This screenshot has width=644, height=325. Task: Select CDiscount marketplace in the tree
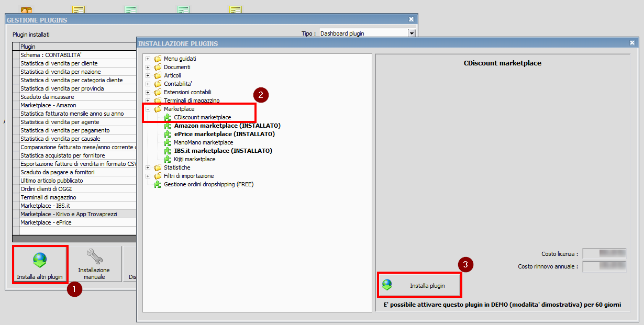202,117
